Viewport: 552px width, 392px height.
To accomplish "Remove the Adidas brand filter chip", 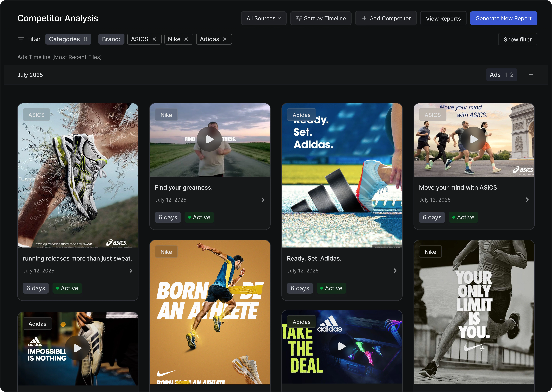I will pyautogui.click(x=225, y=39).
